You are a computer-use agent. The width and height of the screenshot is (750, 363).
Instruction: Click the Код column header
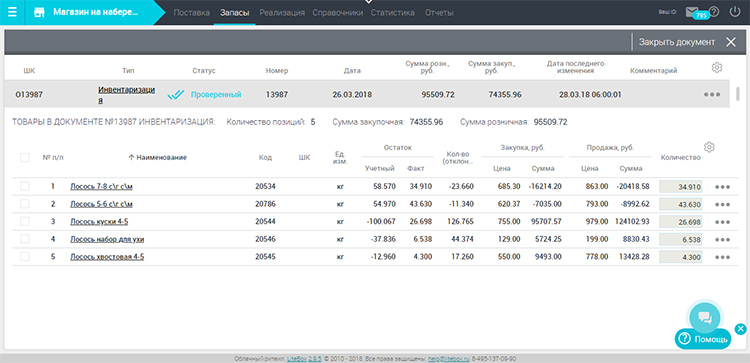click(x=265, y=157)
